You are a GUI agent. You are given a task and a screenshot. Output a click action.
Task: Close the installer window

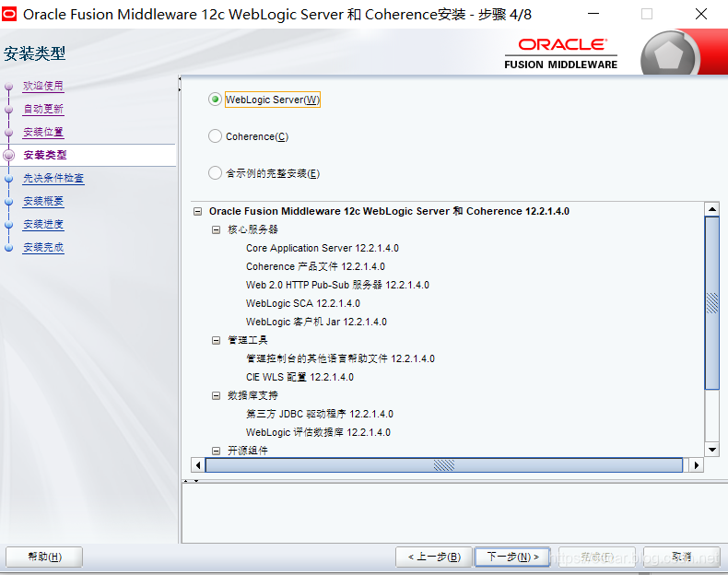pos(701,14)
